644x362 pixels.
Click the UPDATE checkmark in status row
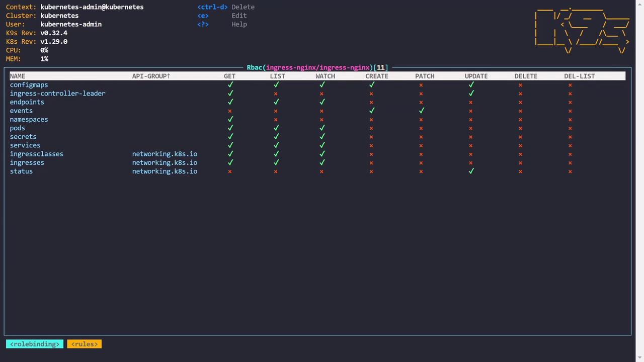pos(471,171)
